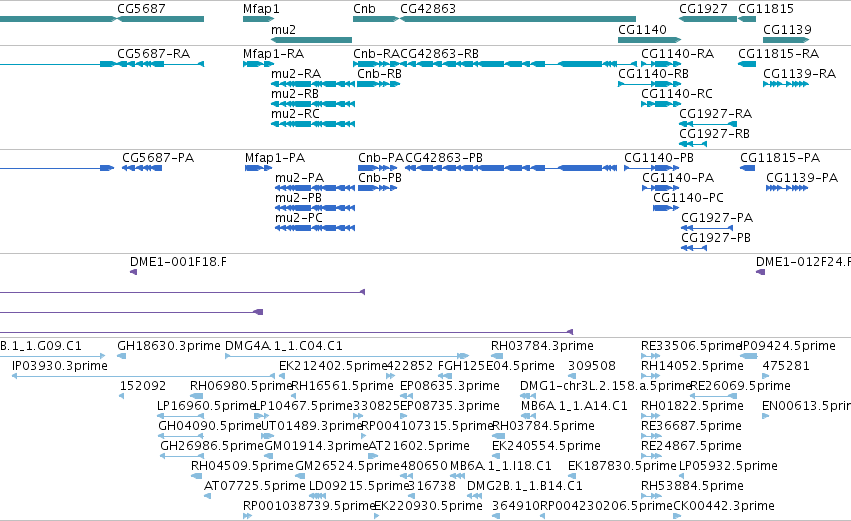Select the RE36687.5prime EST label
Image resolution: width=851 pixels, height=521 pixels.
691,427
